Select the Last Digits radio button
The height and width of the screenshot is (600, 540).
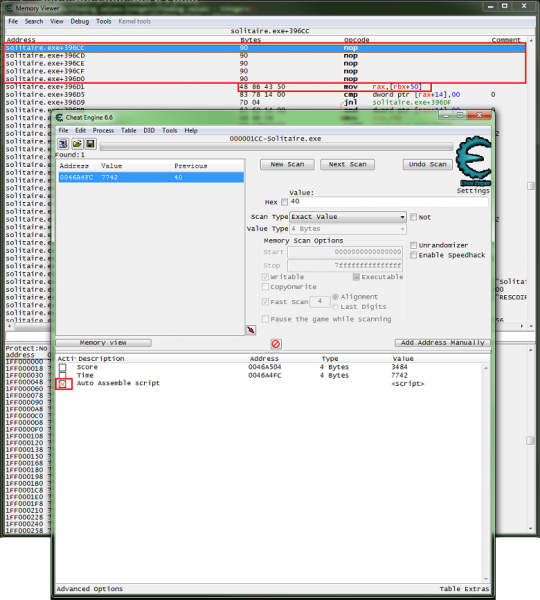335,307
